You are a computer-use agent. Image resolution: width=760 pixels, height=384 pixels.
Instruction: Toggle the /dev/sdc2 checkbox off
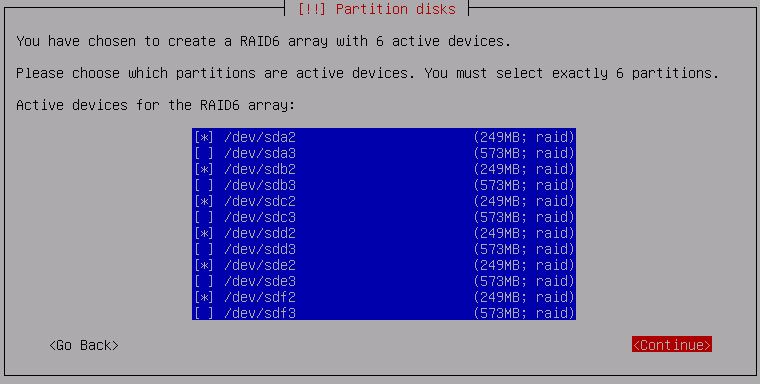204,201
